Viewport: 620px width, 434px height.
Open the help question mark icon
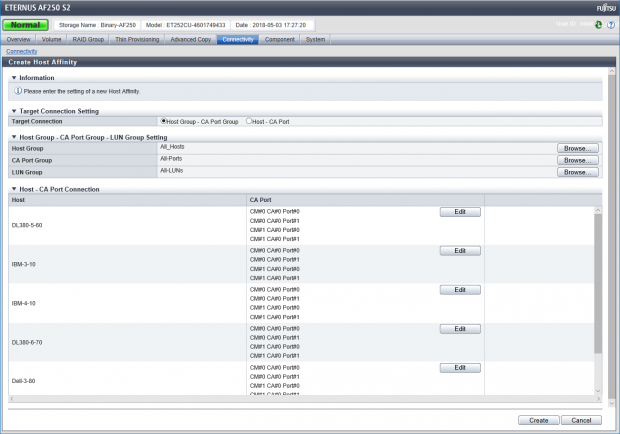click(x=611, y=25)
